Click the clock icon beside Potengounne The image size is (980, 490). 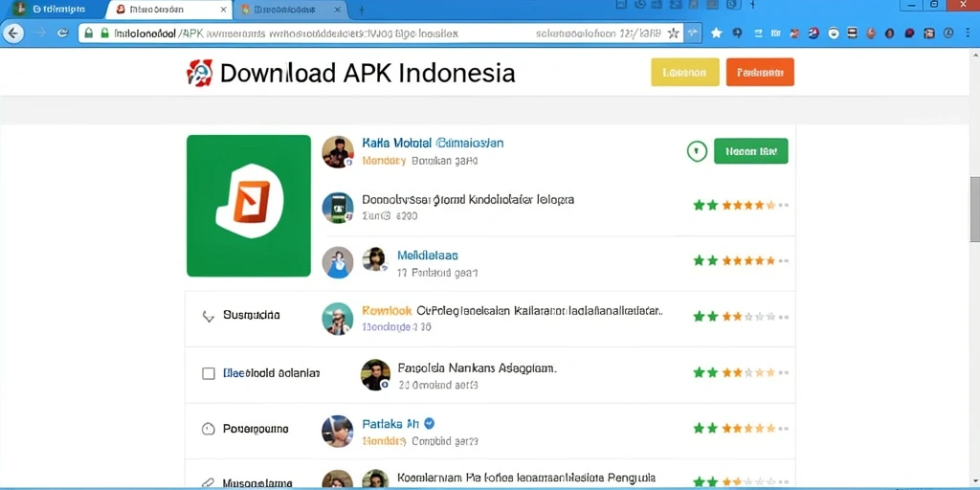[208, 430]
